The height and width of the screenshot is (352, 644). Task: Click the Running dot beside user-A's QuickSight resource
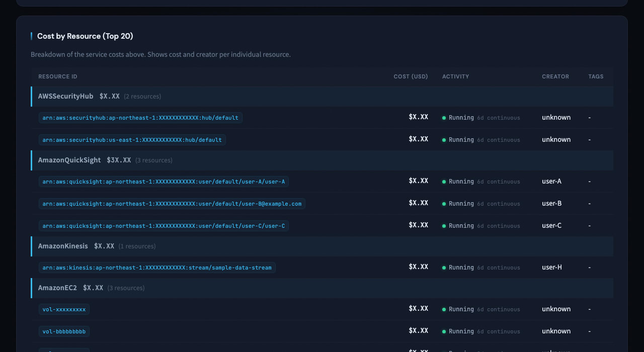click(x=444, y=181)
